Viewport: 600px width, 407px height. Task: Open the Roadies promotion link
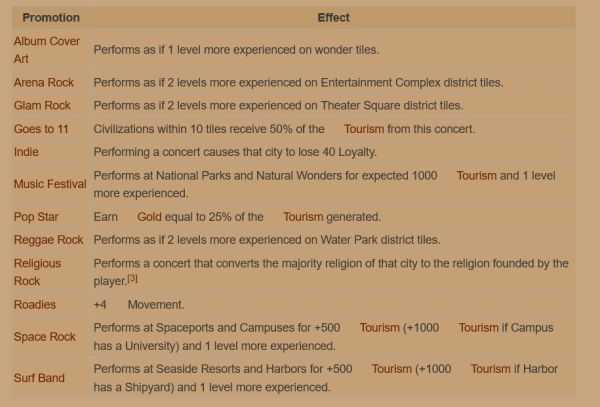pyautogui.click(x=35, y=304)
